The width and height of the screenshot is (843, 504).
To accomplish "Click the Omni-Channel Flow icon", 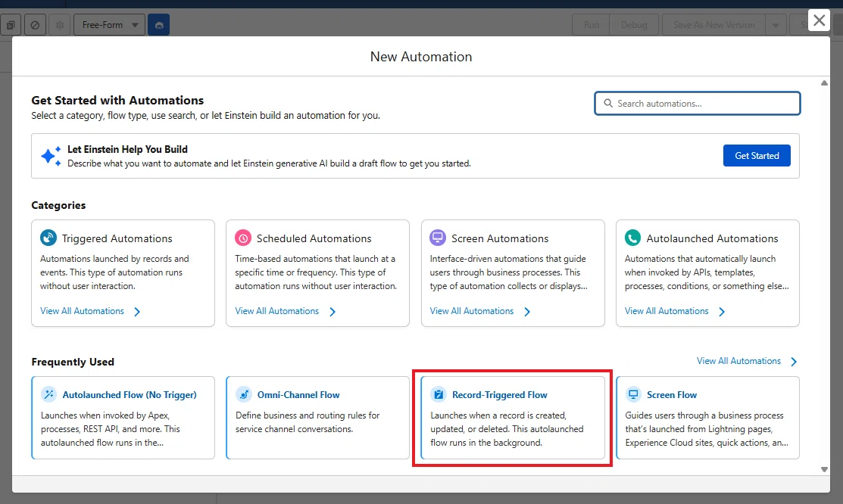I will 244,394.
